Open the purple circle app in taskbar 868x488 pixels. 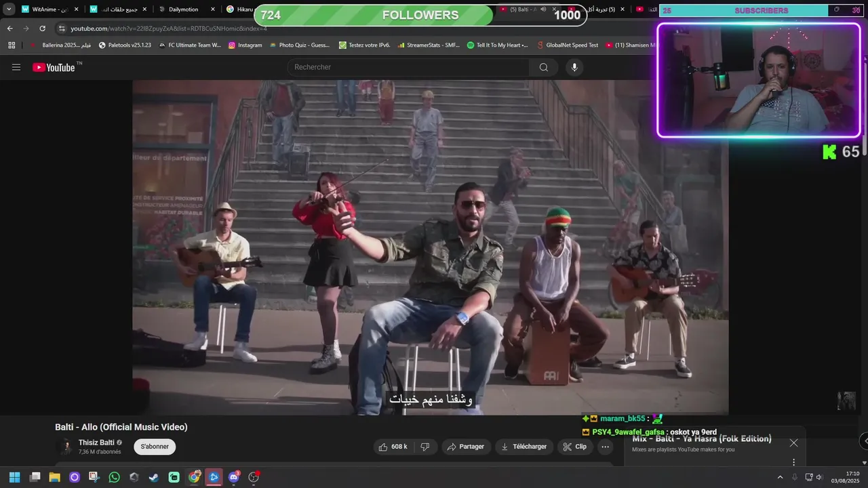[x=75, y=477]
